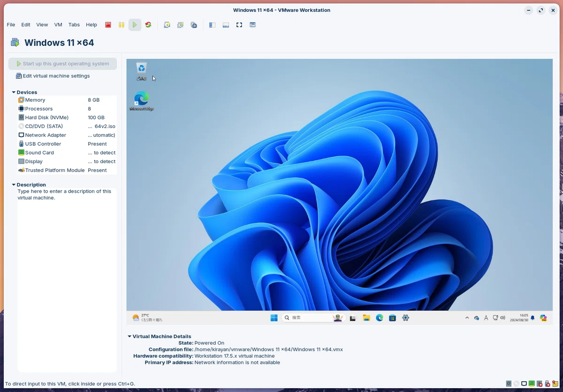Collapse the Virtual Machine Details section
Viewport: 563px width, 392px height.
tap(129, 336)
